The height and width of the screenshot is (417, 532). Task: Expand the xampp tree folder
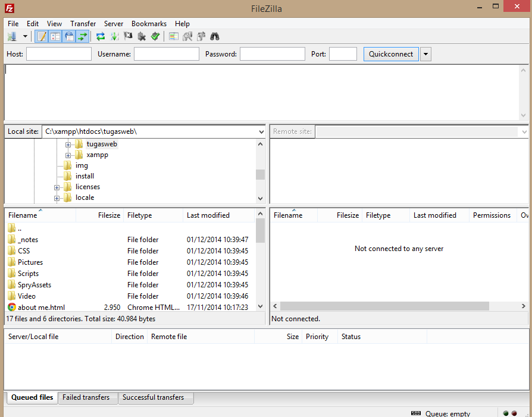[x=68, y=155]
